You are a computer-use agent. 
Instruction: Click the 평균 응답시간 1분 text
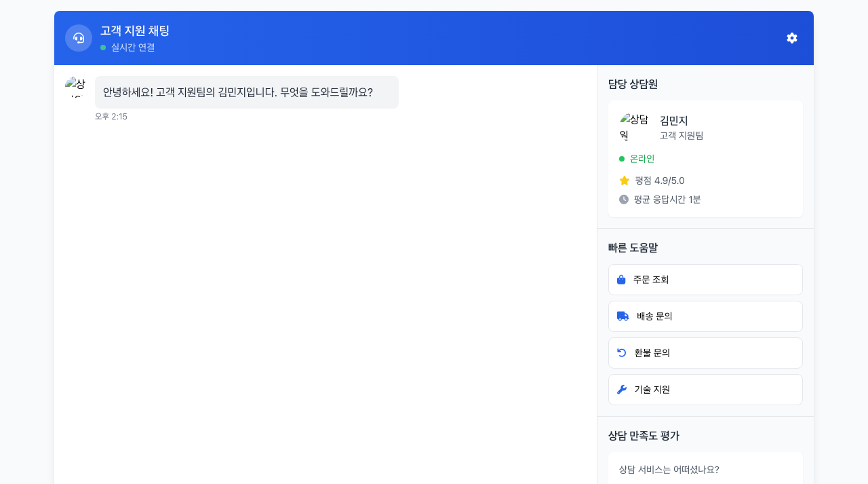tap(667, 200)
